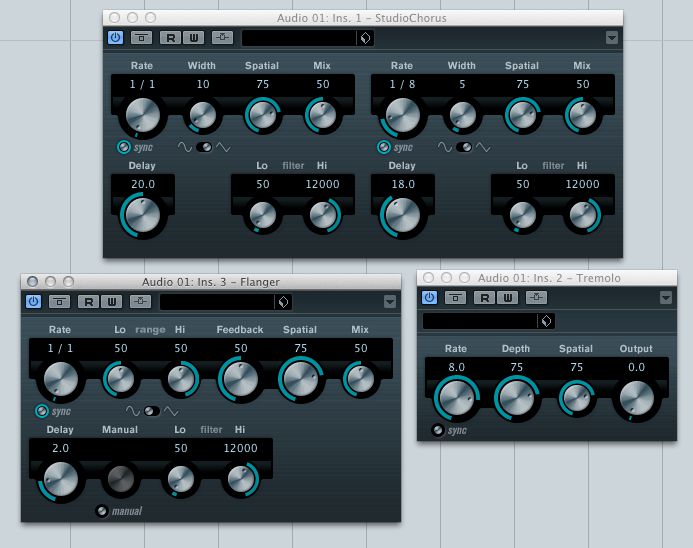Viewport: 693px width, 548px height.
Task: Click StudioChorus Width knob set to 10
Action: click(202, 115)
